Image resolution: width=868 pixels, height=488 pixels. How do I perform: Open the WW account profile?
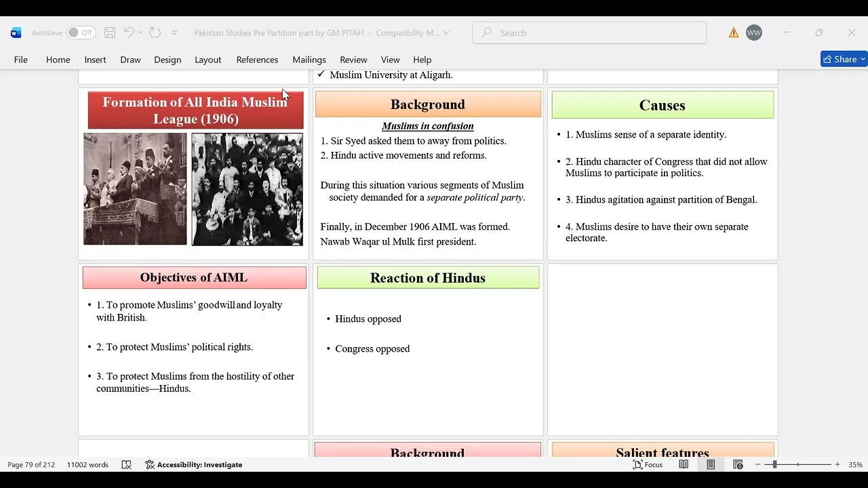[x=754, y=33]
